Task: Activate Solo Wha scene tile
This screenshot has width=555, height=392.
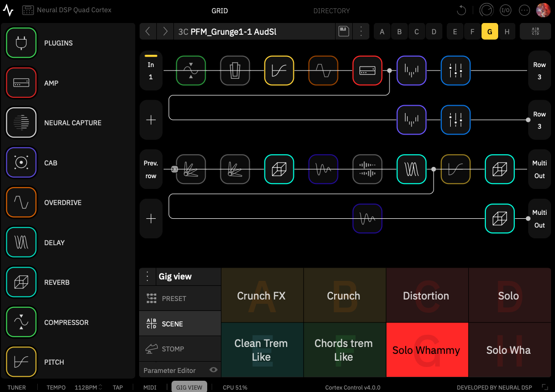Action: 509,350
